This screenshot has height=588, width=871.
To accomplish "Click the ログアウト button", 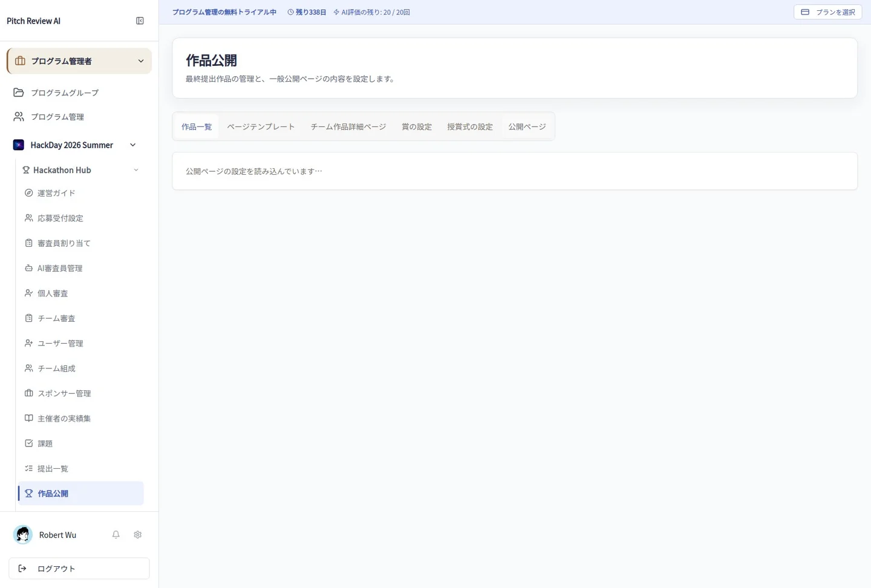I will (x=79, y=569).
